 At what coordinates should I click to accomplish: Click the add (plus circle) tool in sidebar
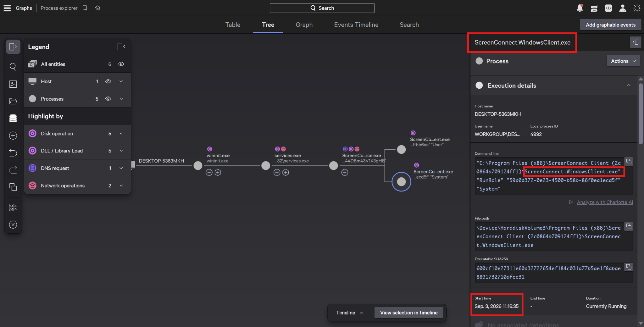click(13, 136)
